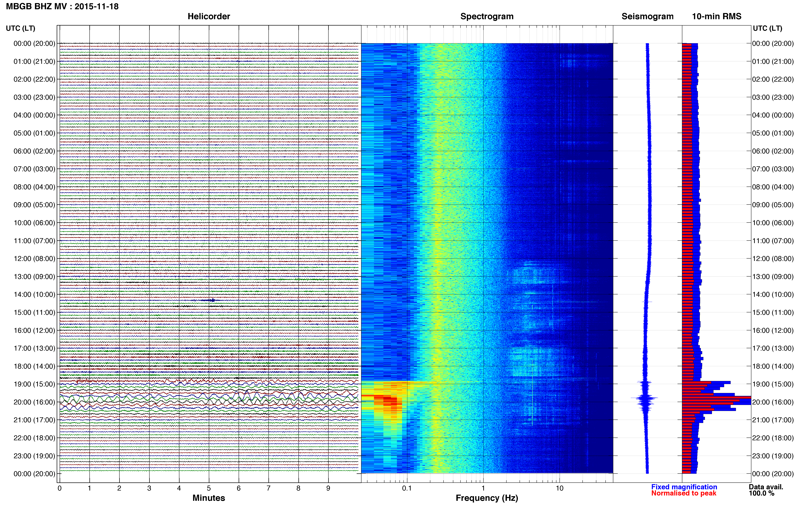Select the '1' frequency tick label under spectrogram
This screenshot has width=812, height=508.
(x=483, y=488)
